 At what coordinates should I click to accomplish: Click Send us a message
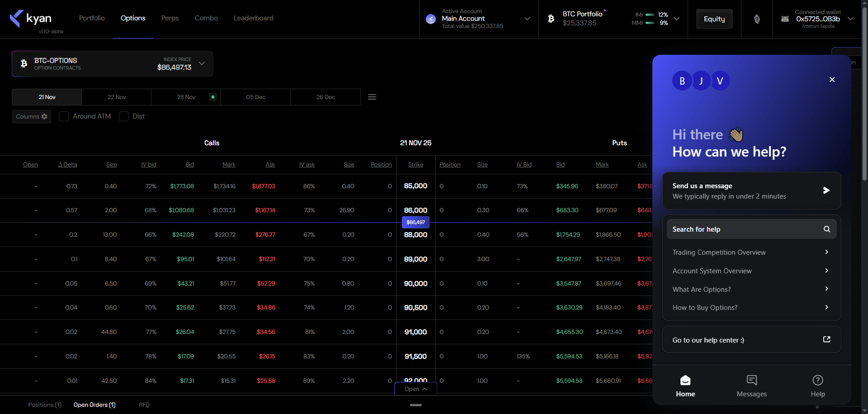(x=752, y=190)
